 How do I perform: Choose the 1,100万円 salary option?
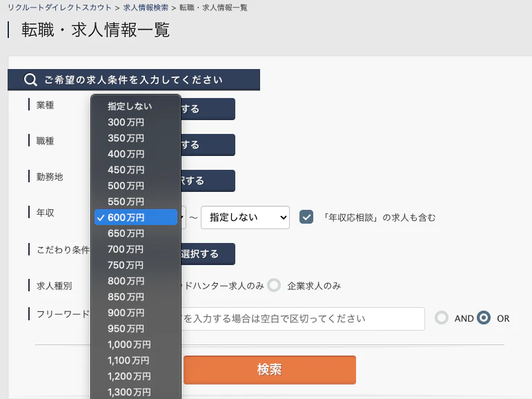point(136,360)
